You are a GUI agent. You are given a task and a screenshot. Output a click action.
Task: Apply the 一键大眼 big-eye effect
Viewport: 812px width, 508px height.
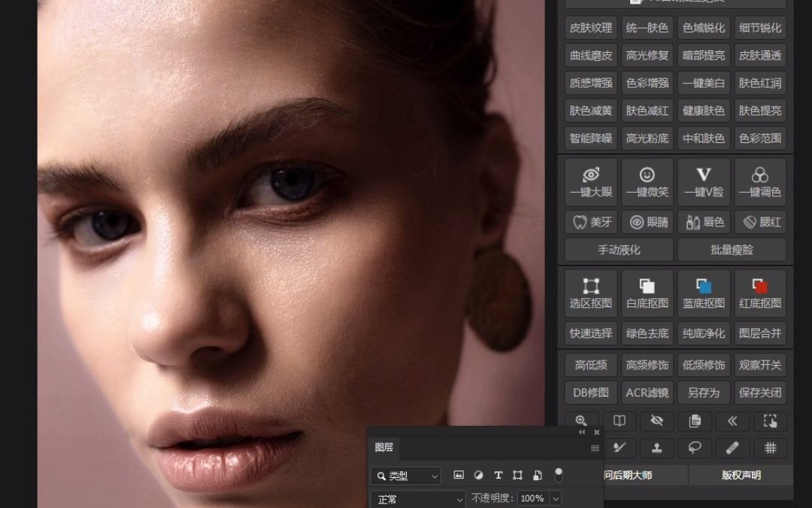[591, 182]
